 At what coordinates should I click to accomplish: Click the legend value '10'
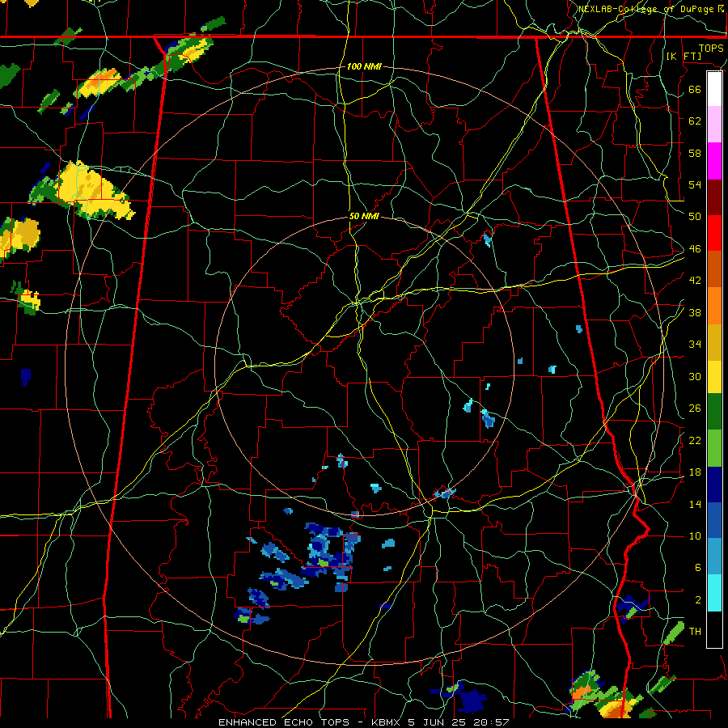point(695,535)
